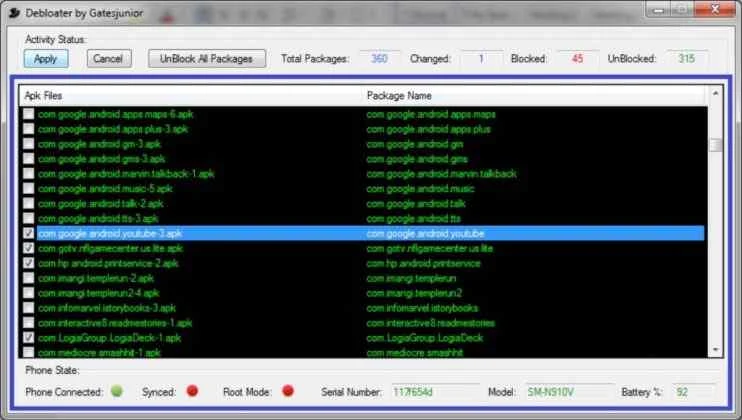This screenshot has height=420, width=742.
Task: Select package com.hp.android.printservice
Action: coord(424,263)
